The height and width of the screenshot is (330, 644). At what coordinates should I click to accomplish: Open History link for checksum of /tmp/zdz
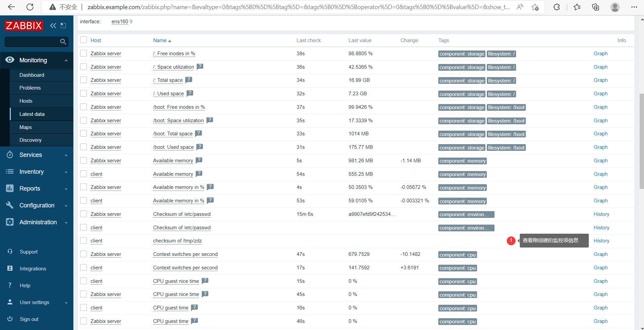(x=601, y=241)
